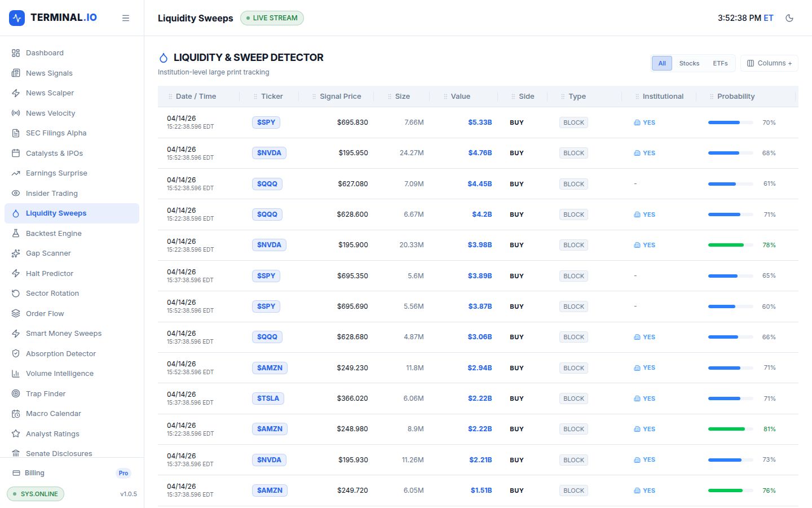Screen dimensions: 812x508
Task: Go to Halt Predictor
Action: (x=72, y=273)
